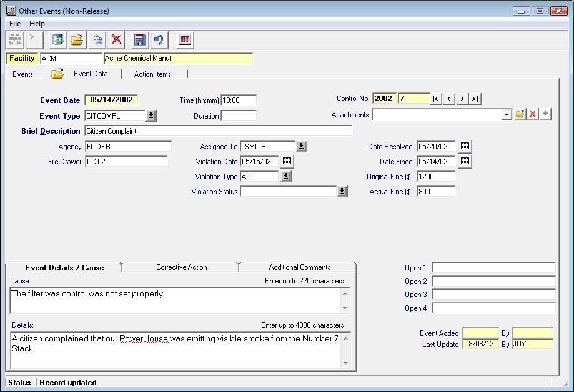574x392 pixels.
Task: Click the Original Fine field
Action: (x=435, y=177)
